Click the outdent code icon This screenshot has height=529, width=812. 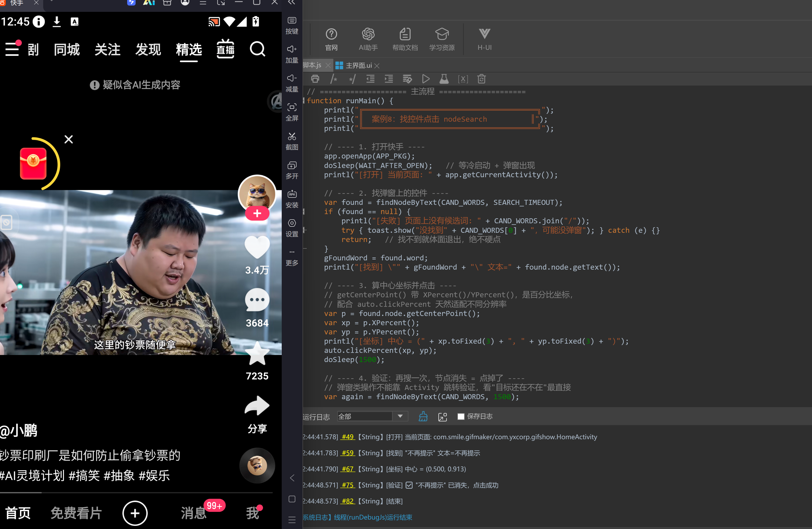pos(370,79)
